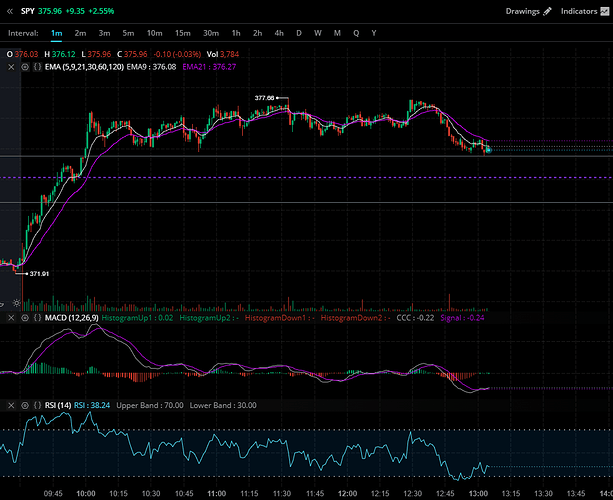Open chart settings gear near volume bars
Image resolution: width=613 pixels, height=500 pixels.
pos(16,303)
